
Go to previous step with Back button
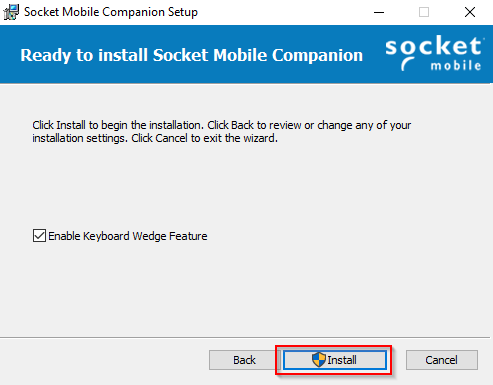pyautogui.click(x=244, y=360)
